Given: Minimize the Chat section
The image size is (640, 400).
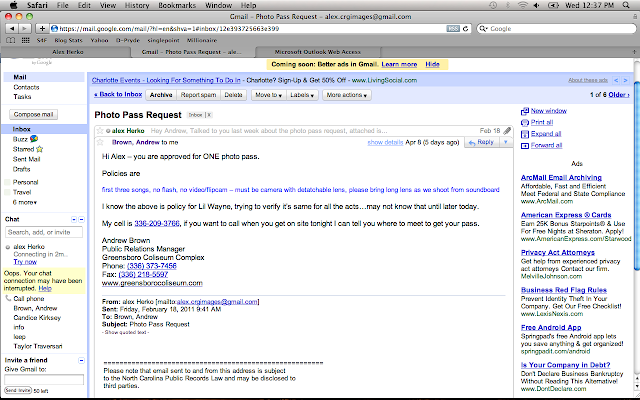Looking at the screenshot, I should [x=81, y=219].
